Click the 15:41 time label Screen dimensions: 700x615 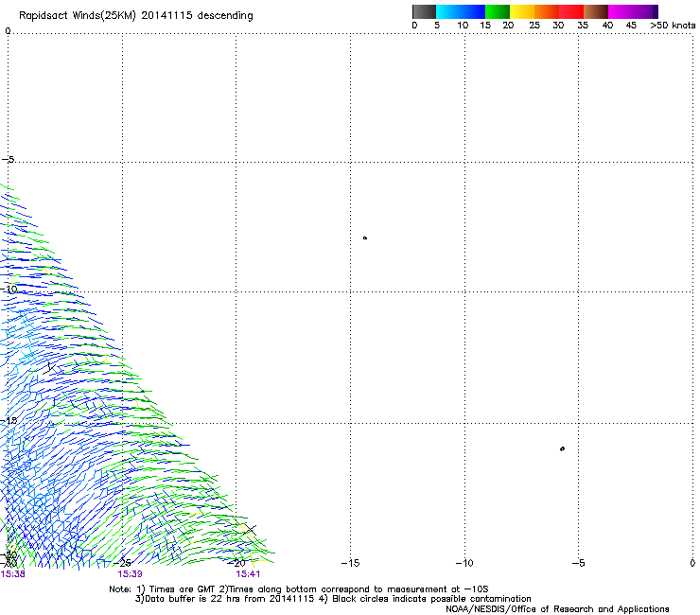248,574
